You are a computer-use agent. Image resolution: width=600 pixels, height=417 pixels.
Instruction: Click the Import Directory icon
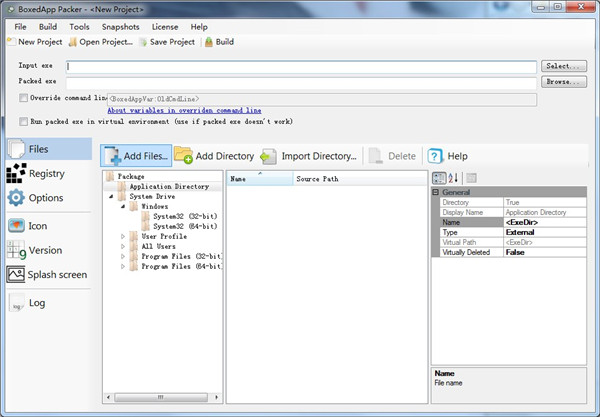pyautogui.click(x=268, y=156)
